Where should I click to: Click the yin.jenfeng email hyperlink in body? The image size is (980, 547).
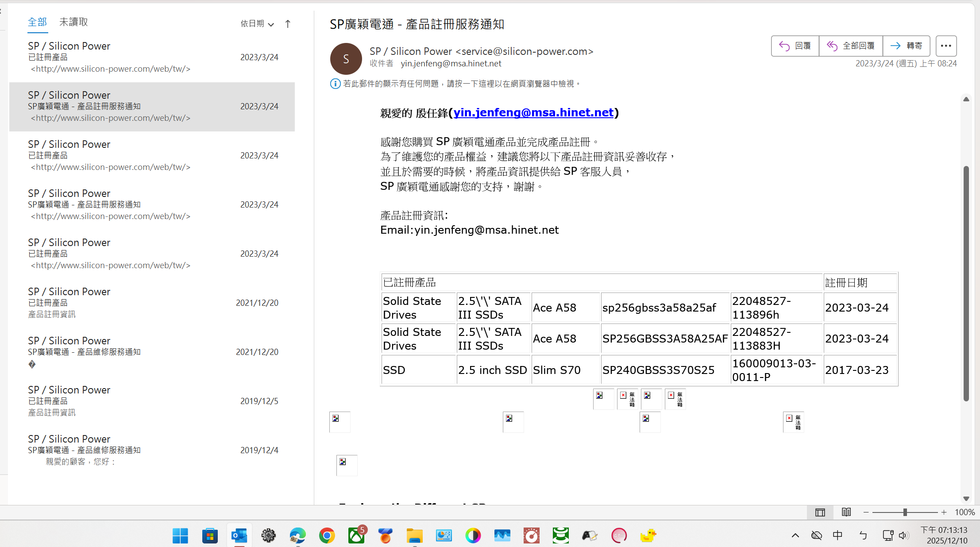(533, 112)
